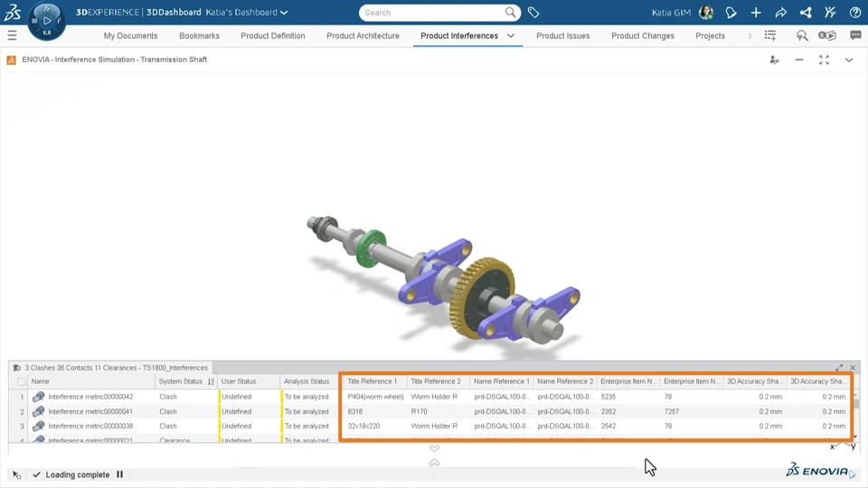Screen dimensions: 868x488
Task: Go to Product Issues tab
Action: [x=563, y=36]
